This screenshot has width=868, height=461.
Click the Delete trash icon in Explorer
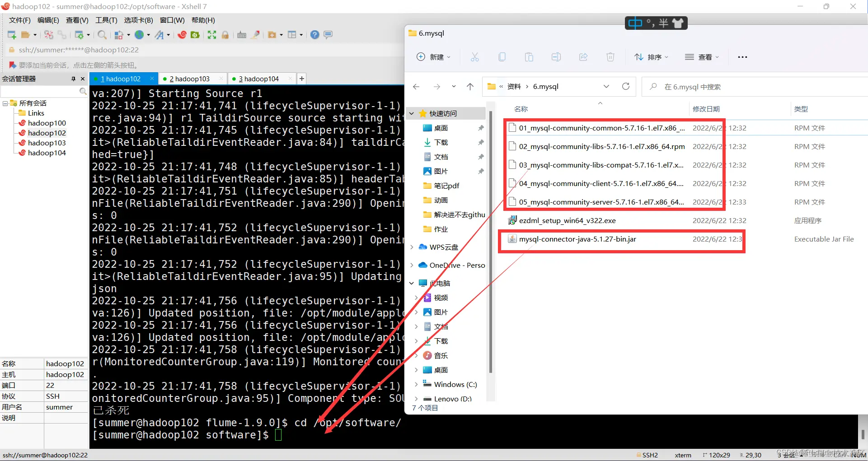tap(610, 57)
